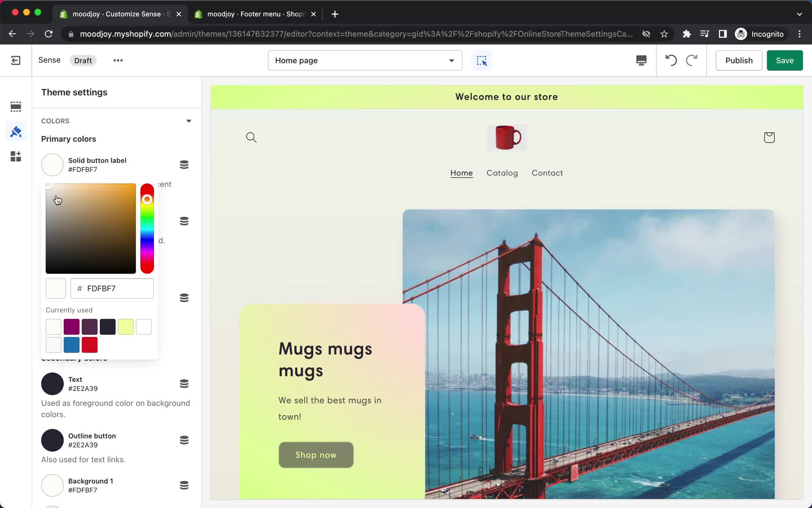Switch to the Catalog navigation tab
812x508 pixels.
tap(502, 173)
